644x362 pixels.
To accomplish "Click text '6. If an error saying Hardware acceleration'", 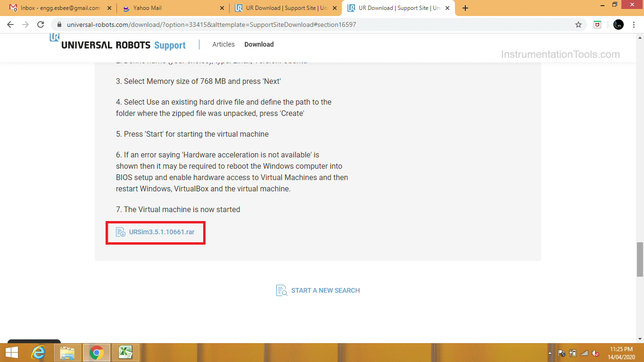I will click(218, 155).
